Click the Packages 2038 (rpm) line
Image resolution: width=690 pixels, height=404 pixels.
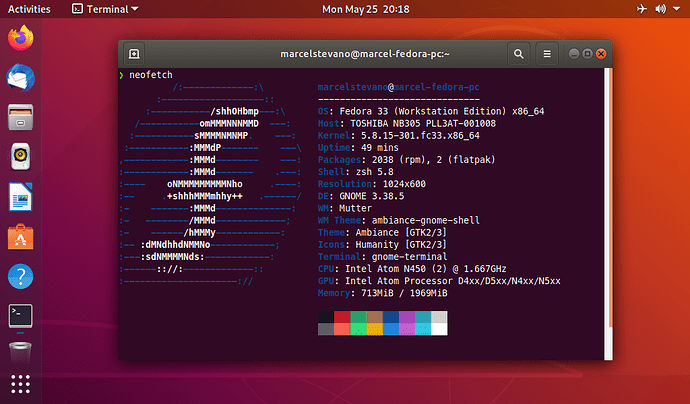tap(407, 160)
